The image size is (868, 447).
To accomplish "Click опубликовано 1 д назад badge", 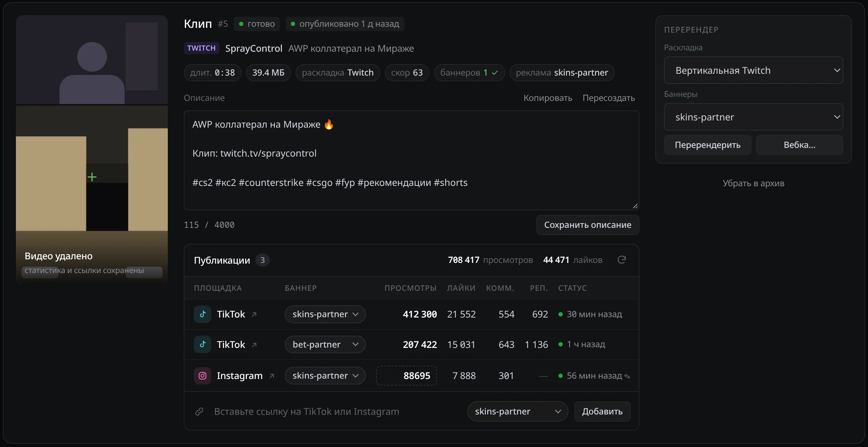I will click(345, 24).
